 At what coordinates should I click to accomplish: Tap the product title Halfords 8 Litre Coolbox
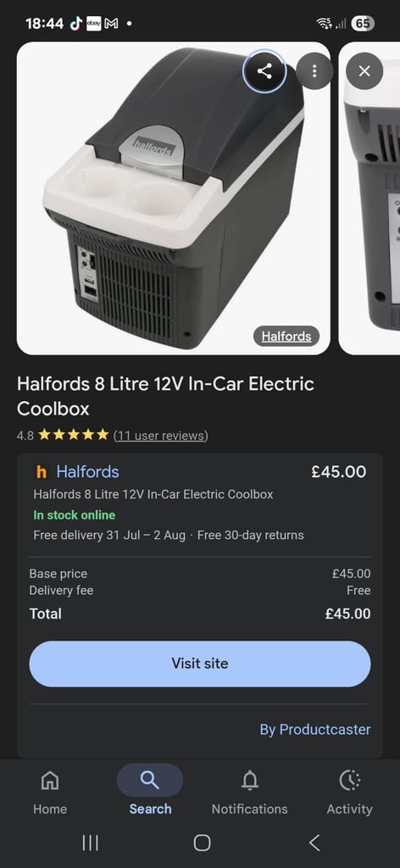[x=165, y=397]
